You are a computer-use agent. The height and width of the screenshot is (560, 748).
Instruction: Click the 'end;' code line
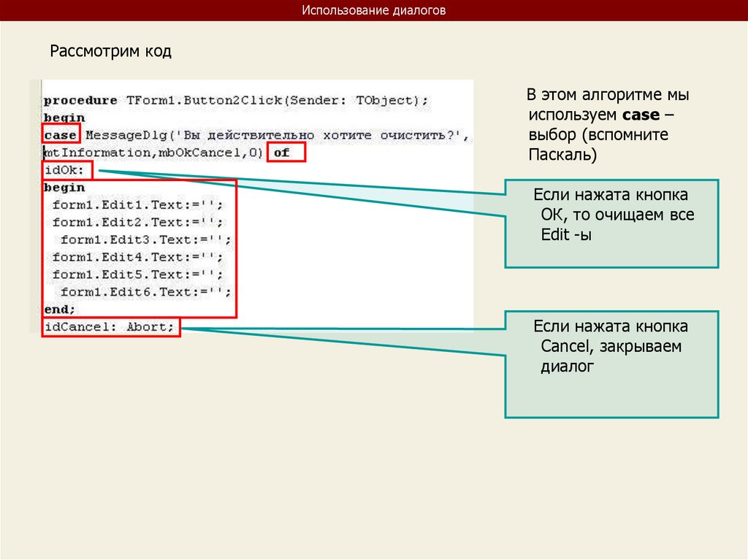[x=60, y=310]
